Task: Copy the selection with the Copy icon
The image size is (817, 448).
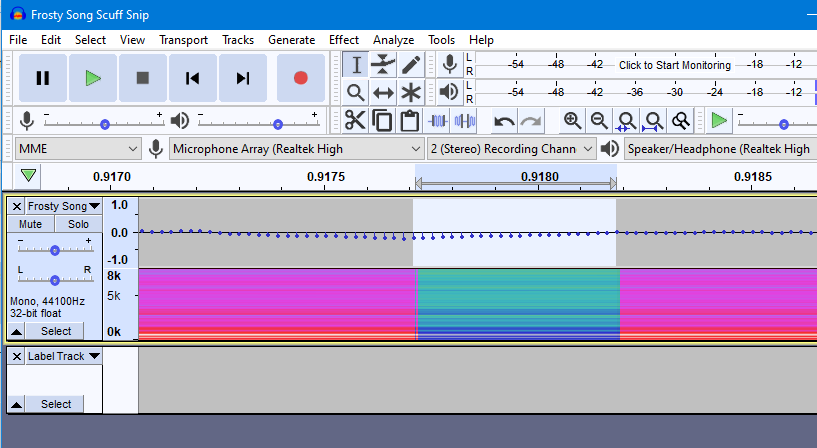Action: (382, 120)
